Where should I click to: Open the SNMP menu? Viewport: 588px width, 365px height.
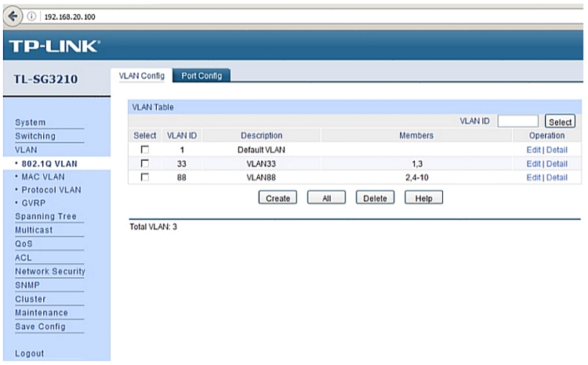point(27,285)
